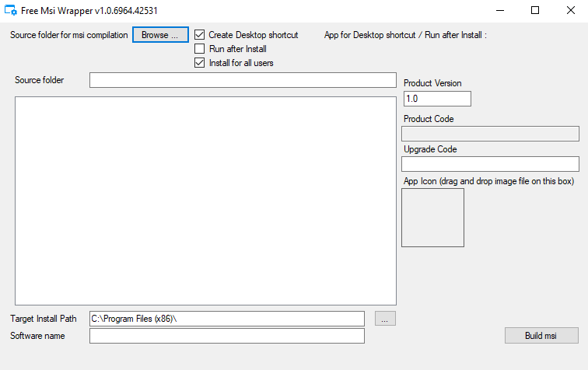Open the install path picker with ellipsis button
Screen dimensions: 588x370
tap(385, 319)
